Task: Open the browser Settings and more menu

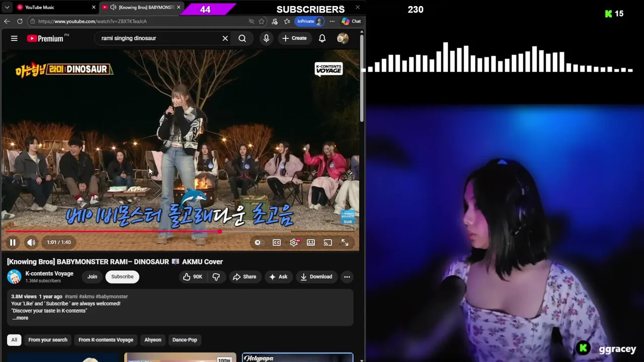Action: pyautogui.click(x=332, y=21)
